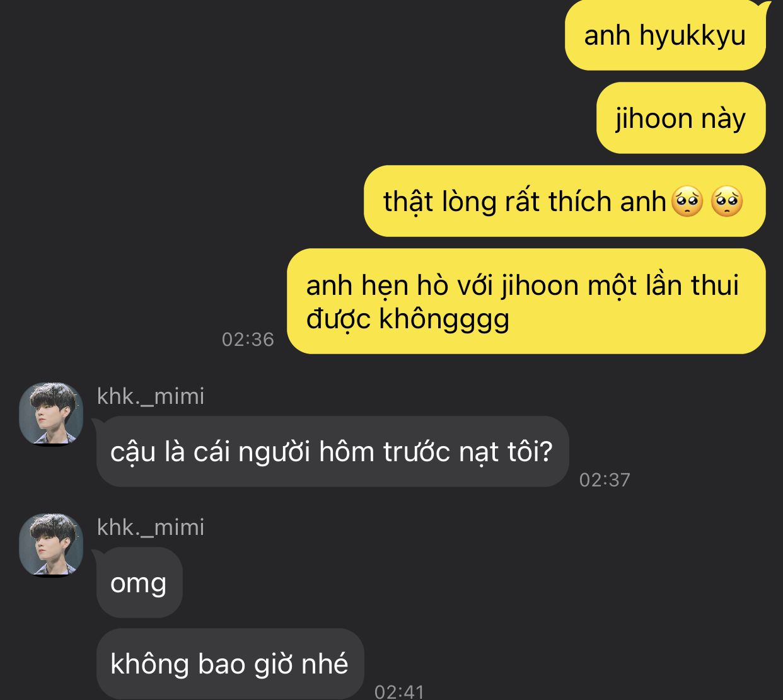Open khk._mimi profile name above 'omg' message
The height and width of the screenshot is (700, 783).
pos(151,527)
